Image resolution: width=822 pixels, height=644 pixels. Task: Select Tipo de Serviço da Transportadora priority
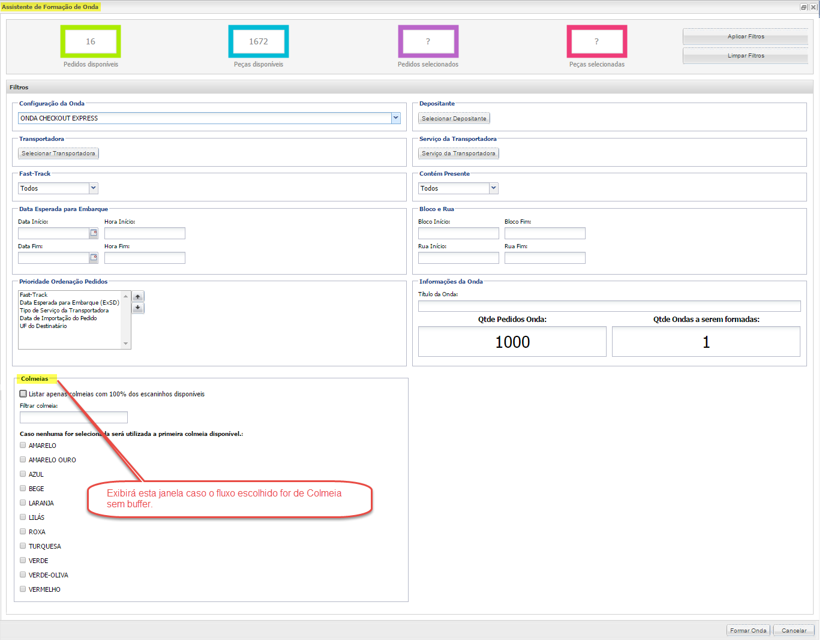(x=64, y=311)
